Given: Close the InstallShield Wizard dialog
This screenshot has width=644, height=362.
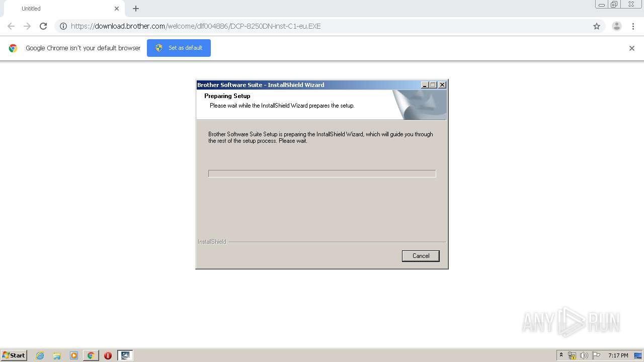Looking at the screenshot, I should 442,85.
